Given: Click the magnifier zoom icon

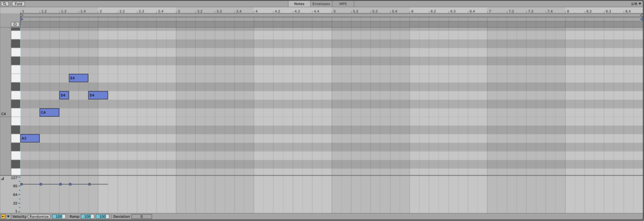Looking at the screenshot, I should (4, 4).
